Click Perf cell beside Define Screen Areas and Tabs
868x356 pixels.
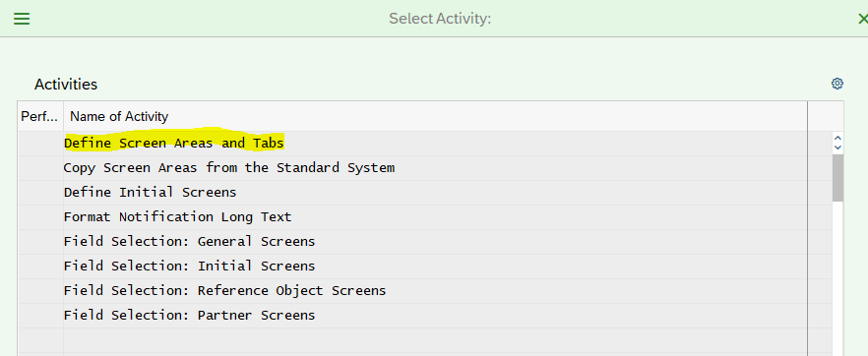[x=40, y=144]
